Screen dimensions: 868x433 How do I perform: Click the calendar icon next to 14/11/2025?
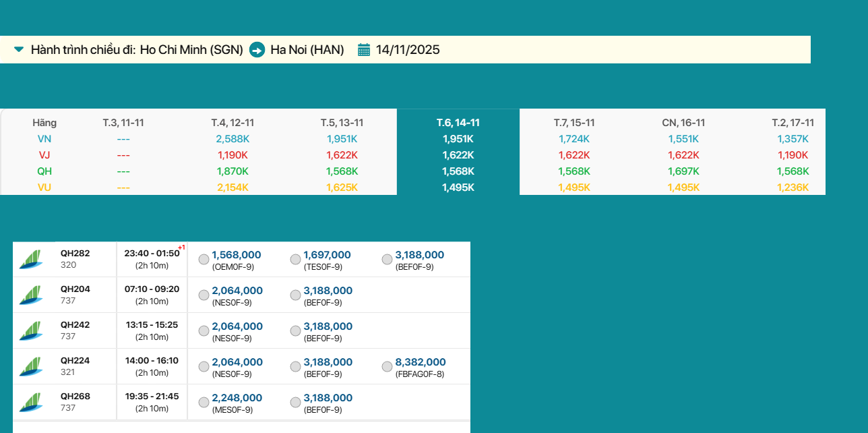click(x=364, y=50)
